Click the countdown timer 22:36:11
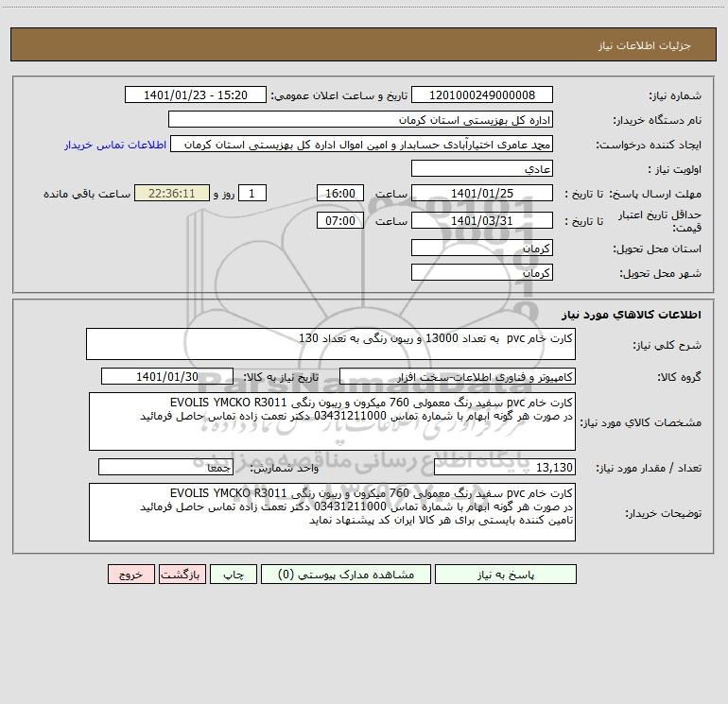This screenshot has height=704, width=728. coord(172,193)
